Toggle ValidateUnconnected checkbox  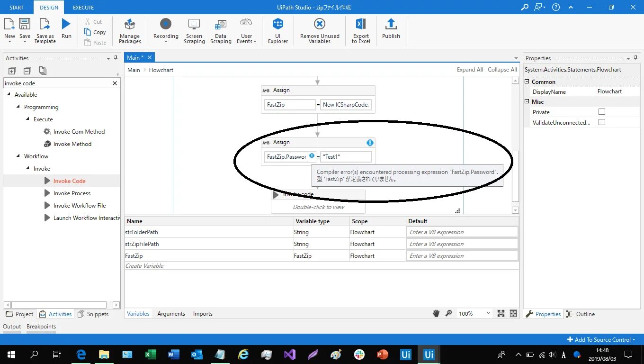(602, 122)
